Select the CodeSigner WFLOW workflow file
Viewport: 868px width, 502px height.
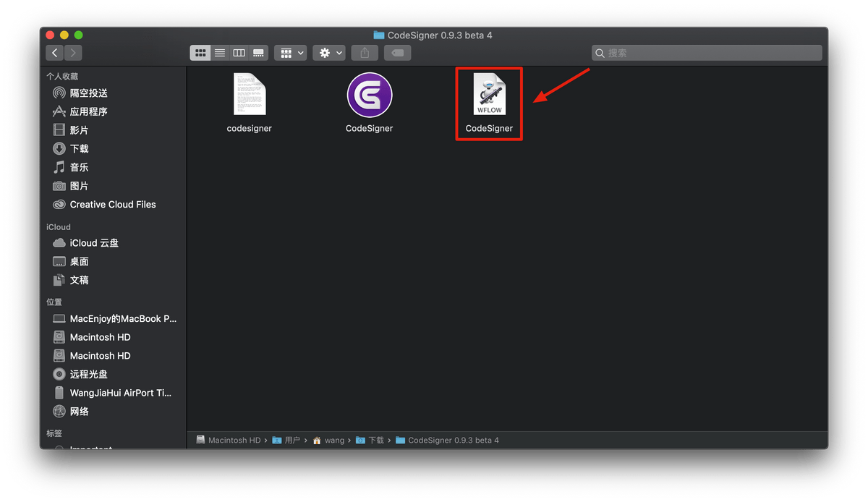(489, 103)
